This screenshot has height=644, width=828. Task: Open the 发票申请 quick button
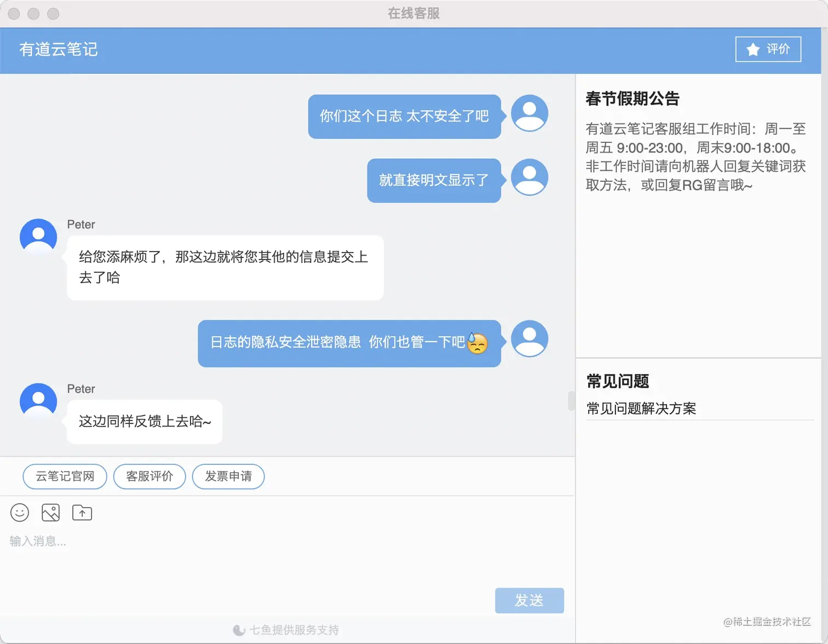click(228, 476)
